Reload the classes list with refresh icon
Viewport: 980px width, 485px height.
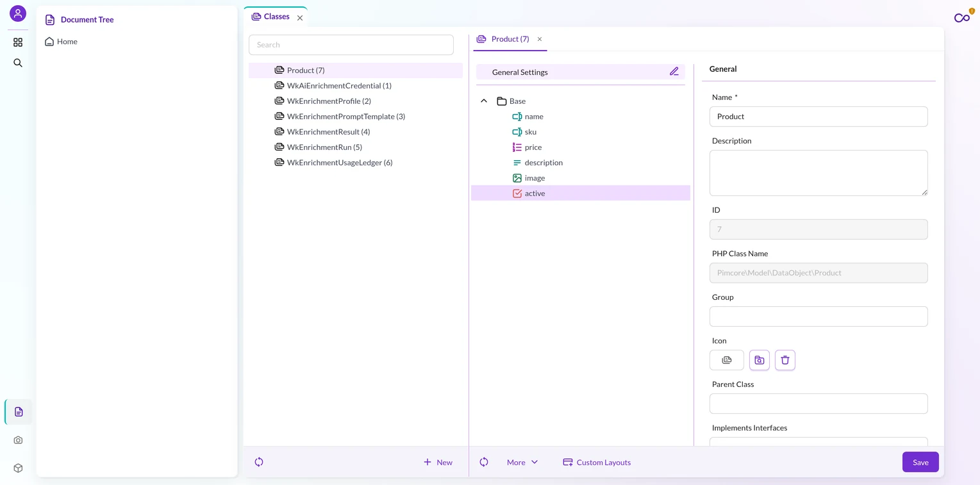(259, 462)
